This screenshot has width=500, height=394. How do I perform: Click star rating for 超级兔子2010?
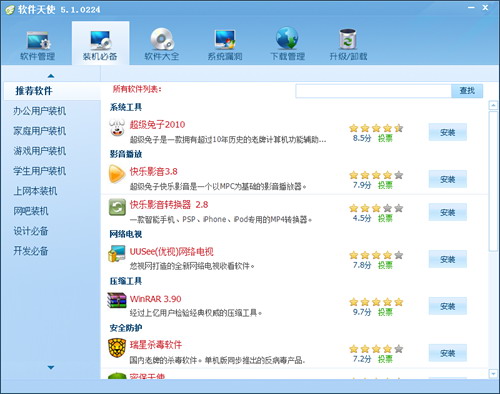(x=376, y=128)
